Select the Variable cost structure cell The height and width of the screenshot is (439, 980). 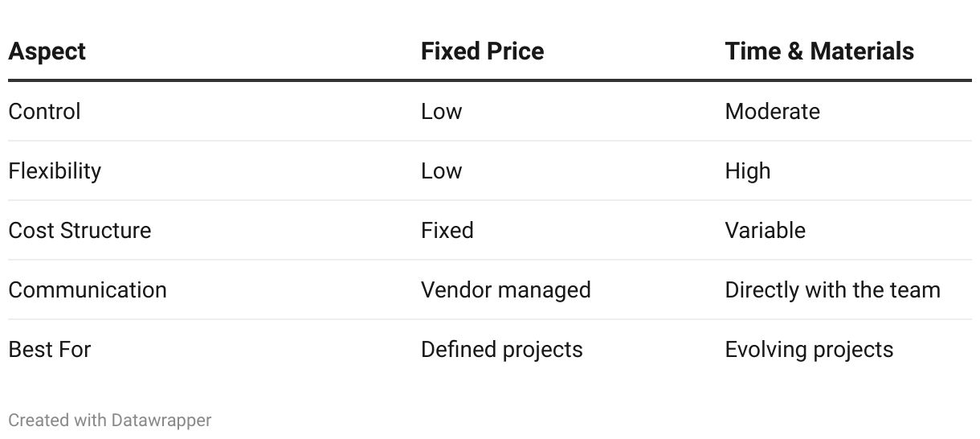765,230
